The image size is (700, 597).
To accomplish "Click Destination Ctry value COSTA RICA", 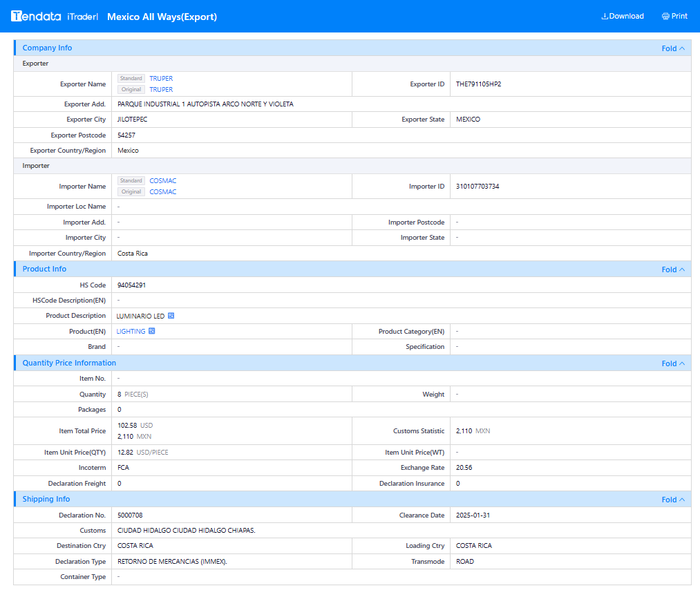I will coord(135,546).
